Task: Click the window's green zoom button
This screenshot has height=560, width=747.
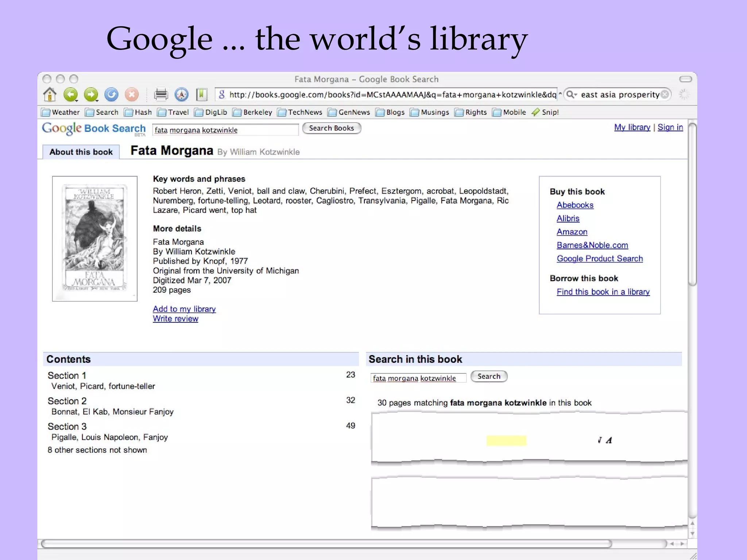Action: (74, 79)
